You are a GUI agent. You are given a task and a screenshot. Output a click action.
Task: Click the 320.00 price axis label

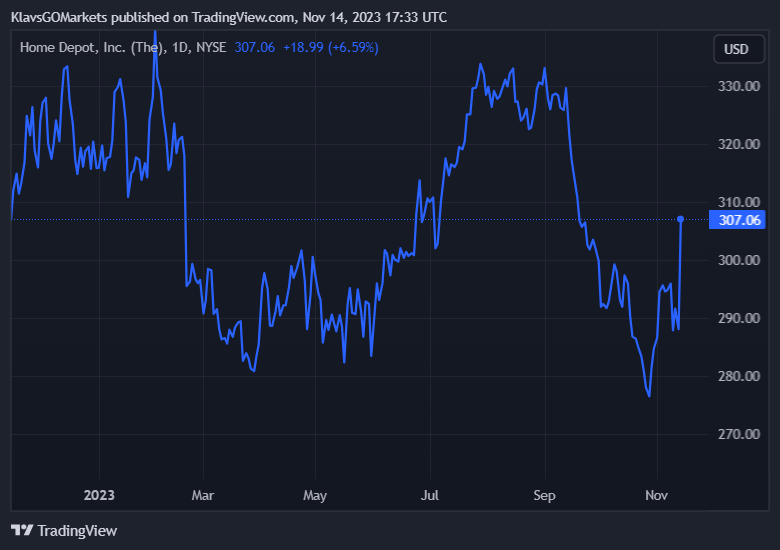[739, 144]
